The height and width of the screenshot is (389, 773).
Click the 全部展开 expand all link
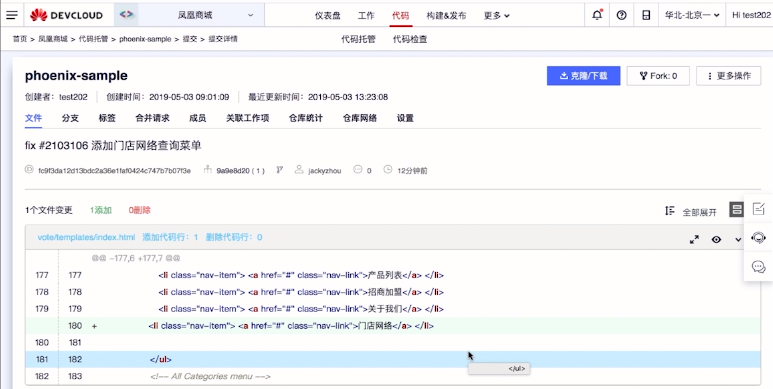click(x=699, y=212)
